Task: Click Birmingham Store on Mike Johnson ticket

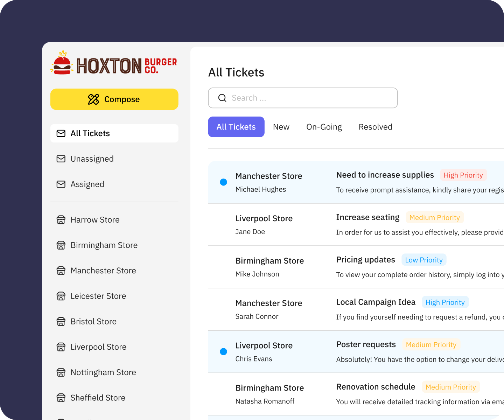Action: (x=269, y=261)
